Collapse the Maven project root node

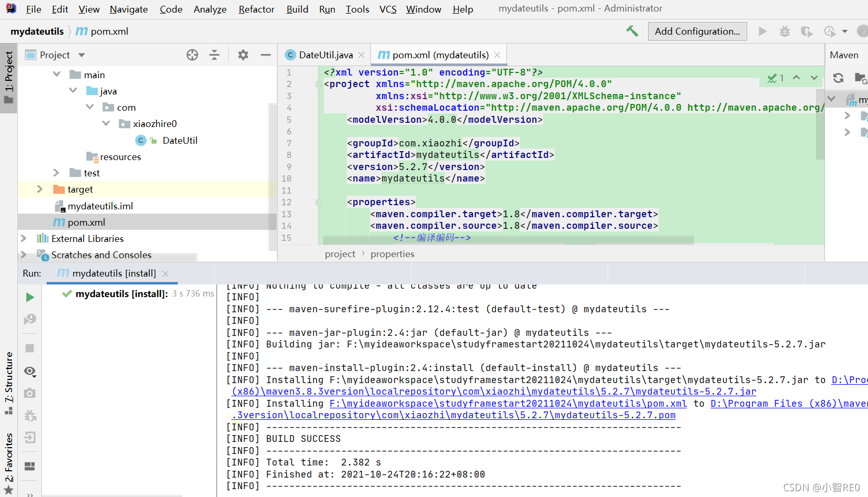pyautogui.click(x=831, y=99)
